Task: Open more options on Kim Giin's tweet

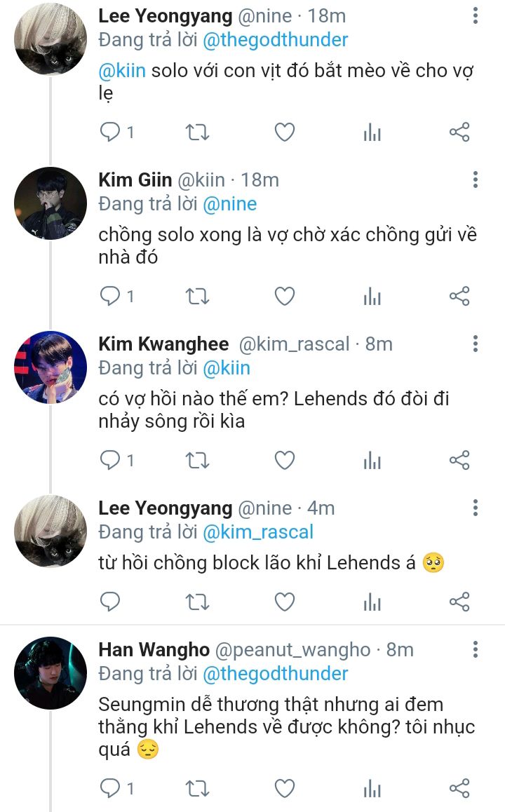Action: pyautogui.click(x=476, y=180)
